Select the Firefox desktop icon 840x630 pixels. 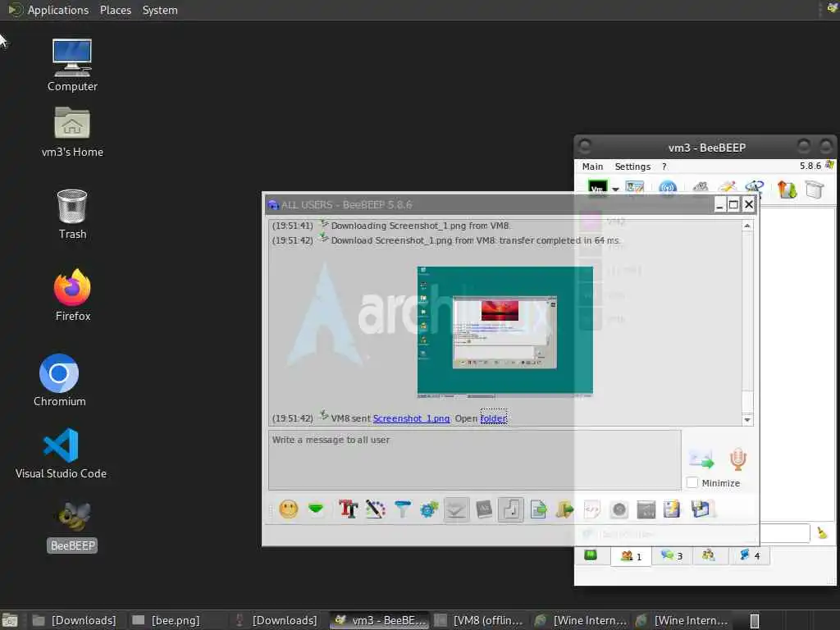click(x=72, y=295)
